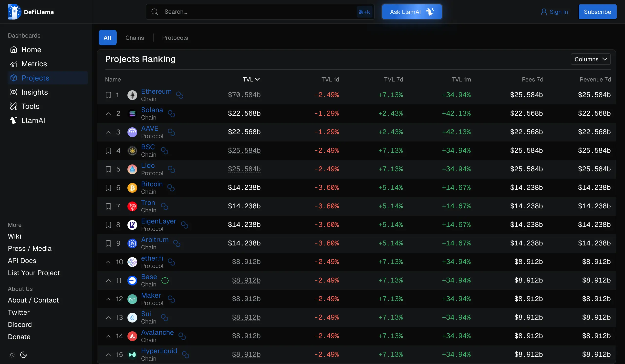Screen dimensions: 625x364
Task: Click the Solana chain logo
Action: pos(132,113)
